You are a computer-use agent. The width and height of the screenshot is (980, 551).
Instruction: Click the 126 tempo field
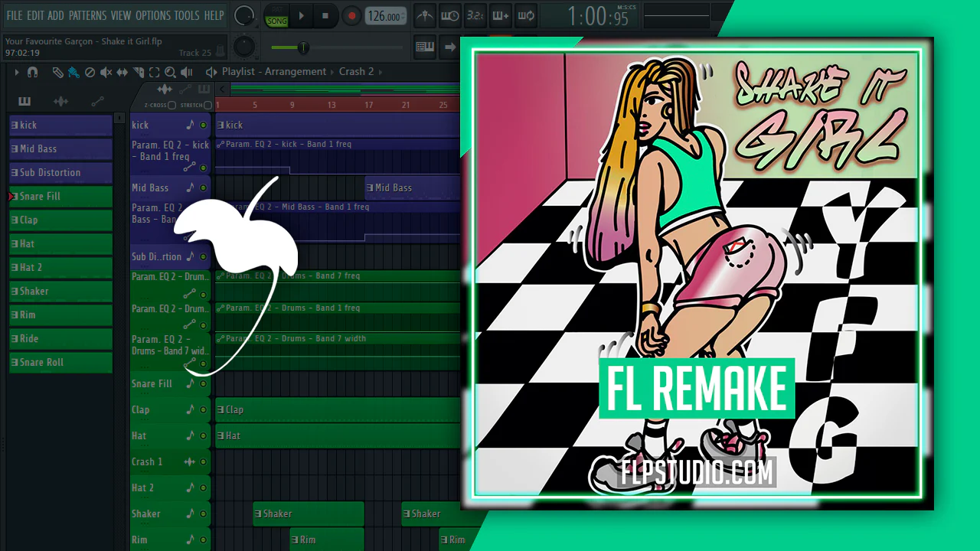click(385, 16)
